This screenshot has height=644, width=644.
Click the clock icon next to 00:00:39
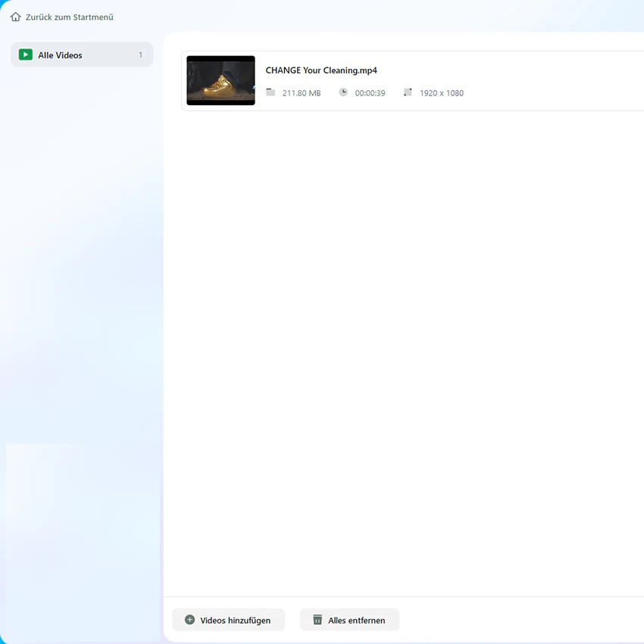point(343,92)
